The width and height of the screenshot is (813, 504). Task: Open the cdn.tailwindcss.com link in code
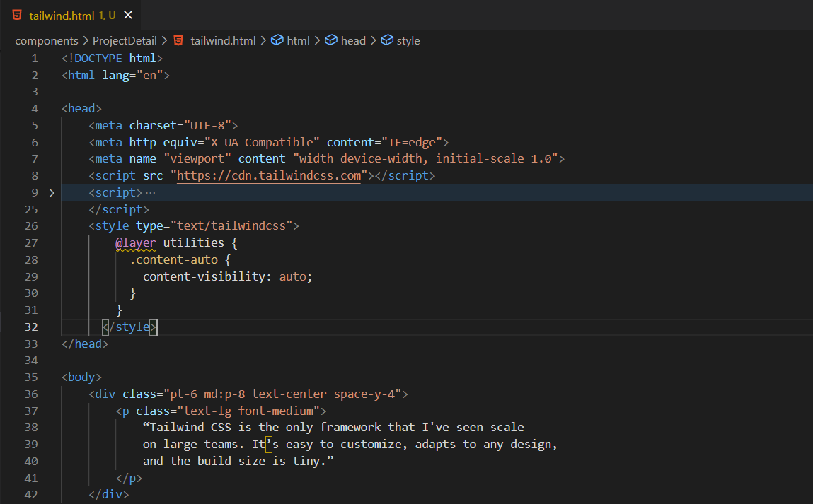click(269, 175)
